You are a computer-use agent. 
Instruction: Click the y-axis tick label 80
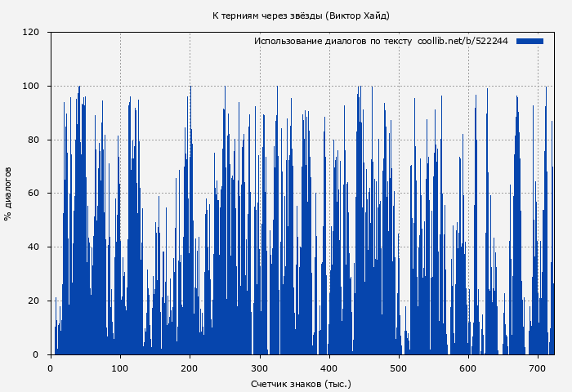tap(34, 140)
